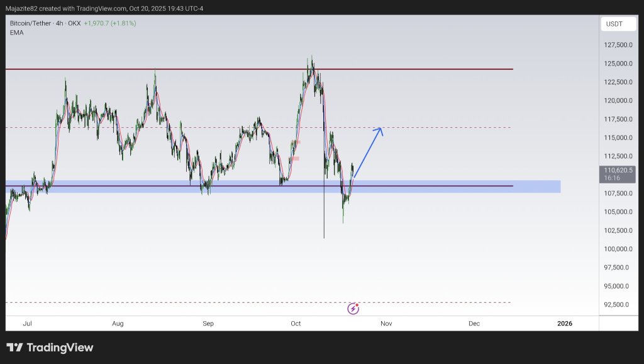Click the 125,000.0 price scale label
The height and width of the screenshot is (364, 644).
coord(618,64)
